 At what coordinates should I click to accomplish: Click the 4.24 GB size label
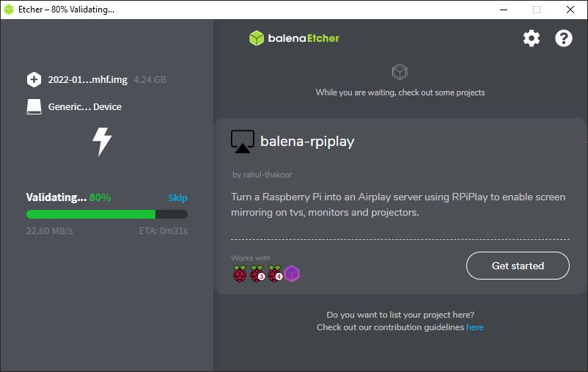[x=150, y=79]
